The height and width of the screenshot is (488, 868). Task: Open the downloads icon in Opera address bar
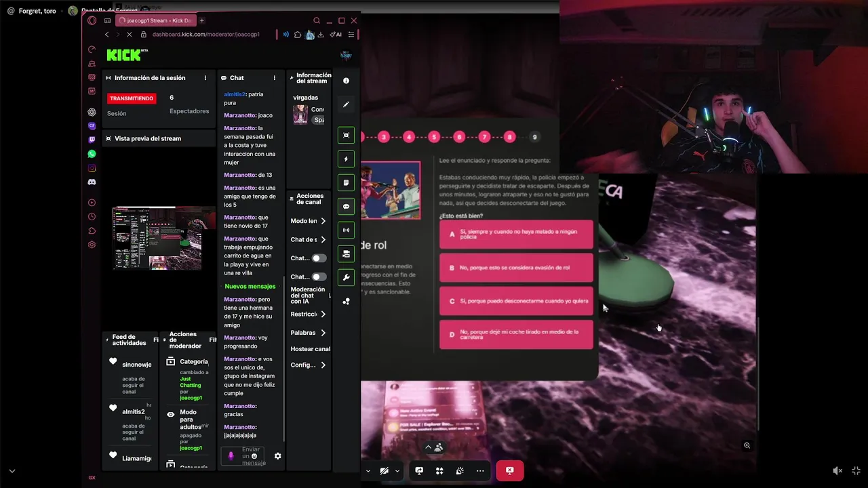coord(321,35)
